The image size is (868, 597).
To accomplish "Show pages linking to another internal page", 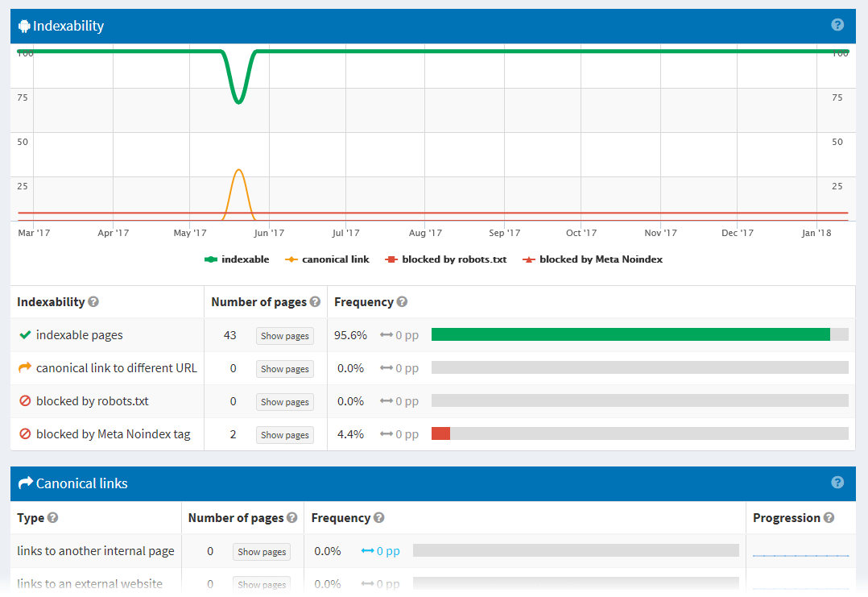I will (x=261, y=551).
